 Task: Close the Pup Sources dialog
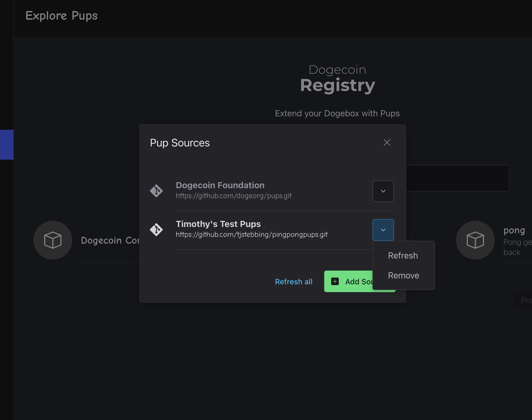tap(387, 142)
